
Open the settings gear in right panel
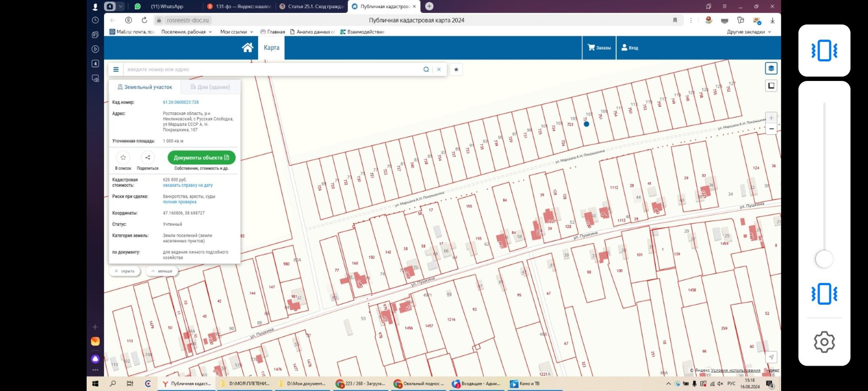click(824, 342)
